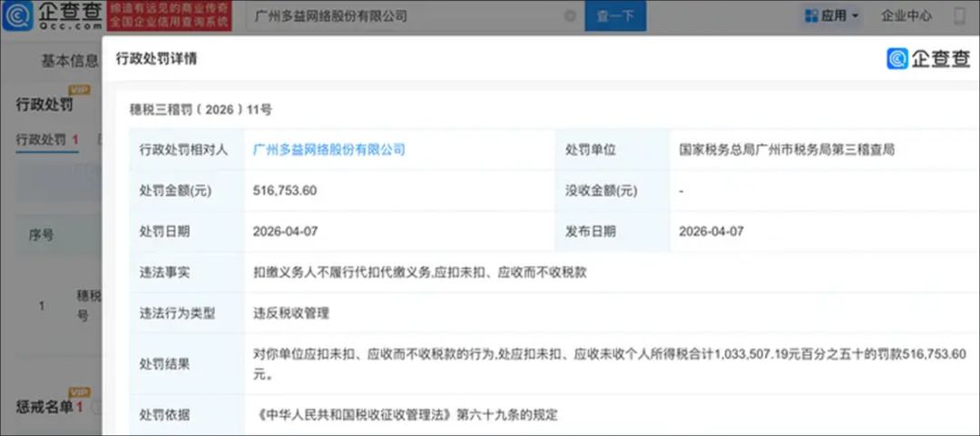Click the penalty amount 516,753.60 value

coord(284,191)
